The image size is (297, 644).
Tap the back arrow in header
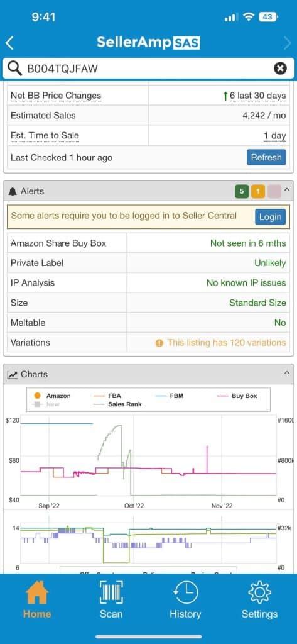point(10,43)
